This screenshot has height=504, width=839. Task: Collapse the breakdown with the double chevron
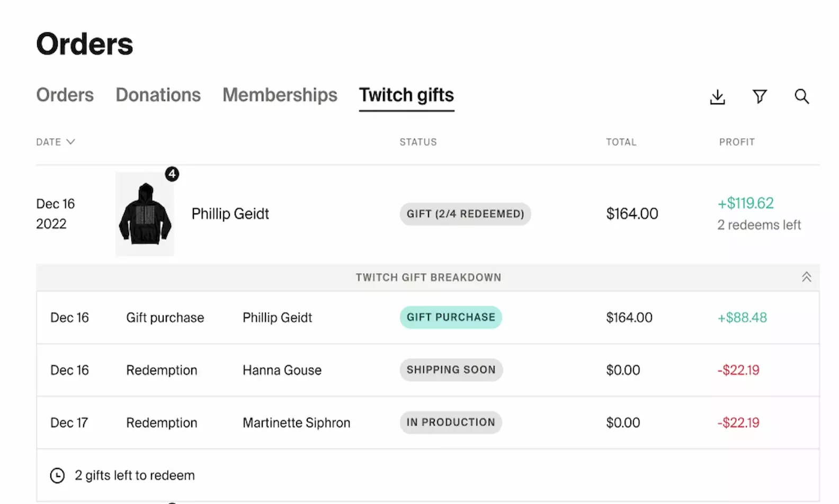pos(806,277)
